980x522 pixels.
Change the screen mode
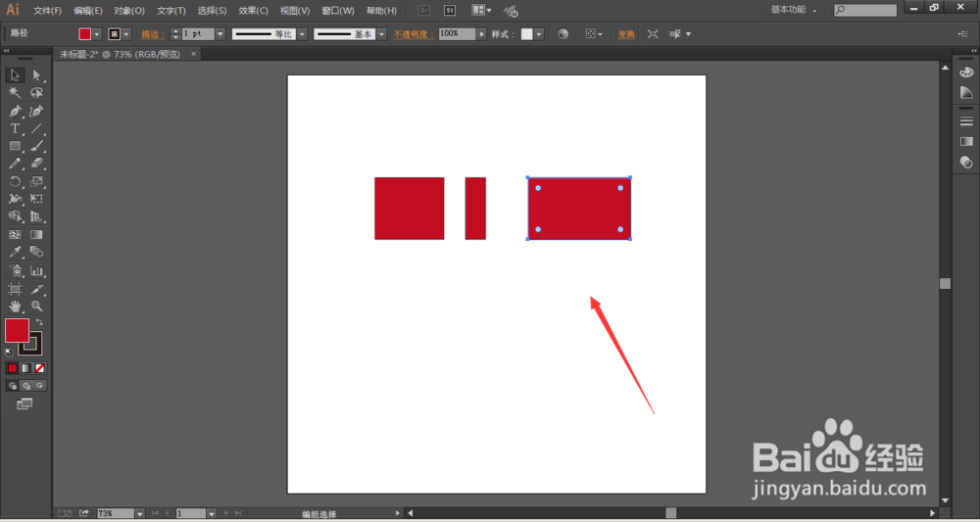click(x=24, y=404)
